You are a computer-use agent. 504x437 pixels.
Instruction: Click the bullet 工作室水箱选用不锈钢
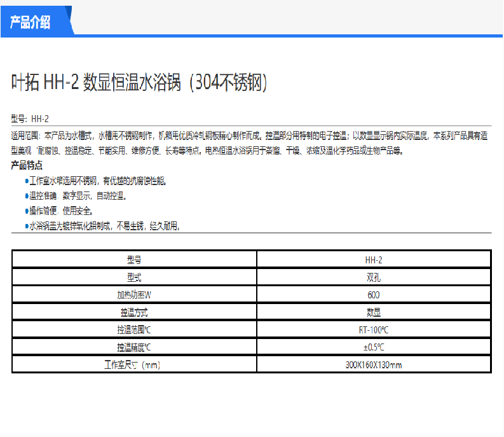tap(96, 181)
